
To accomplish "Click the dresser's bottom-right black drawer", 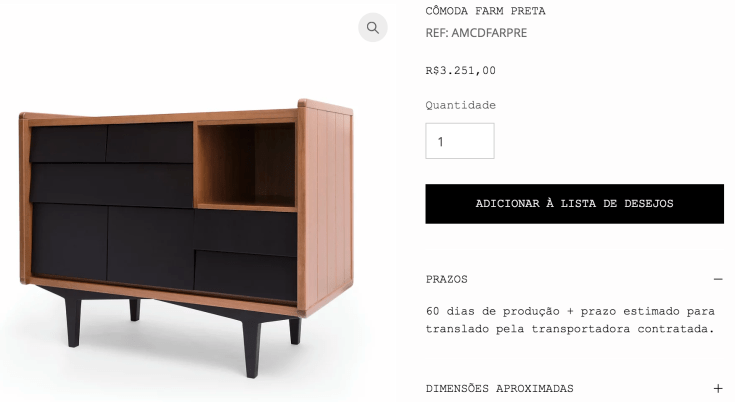I will [x=245, y=275].
